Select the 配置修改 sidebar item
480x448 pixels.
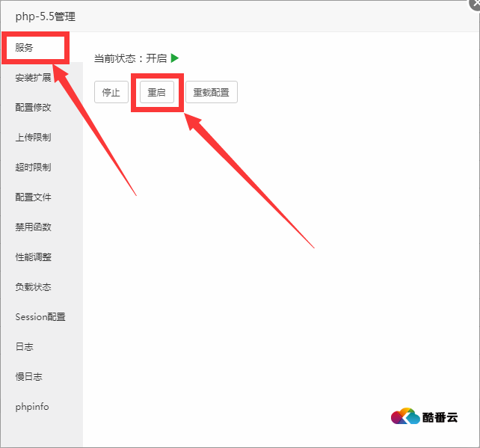[34, 108]
